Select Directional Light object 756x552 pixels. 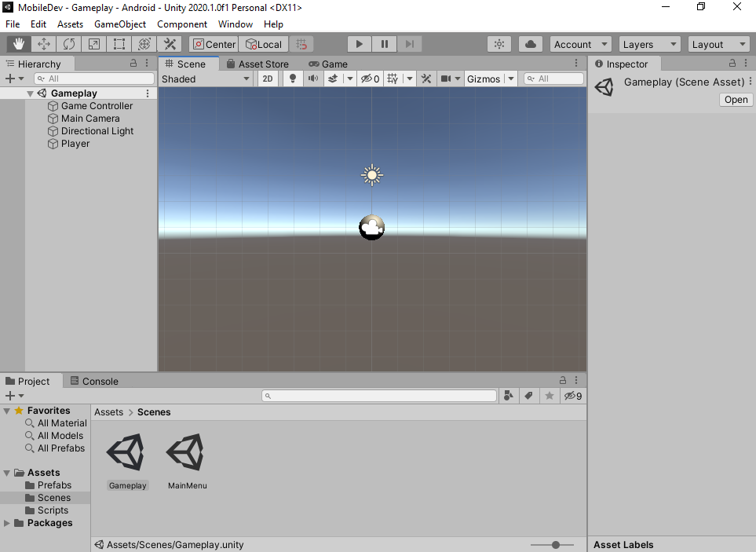[97, 131]
